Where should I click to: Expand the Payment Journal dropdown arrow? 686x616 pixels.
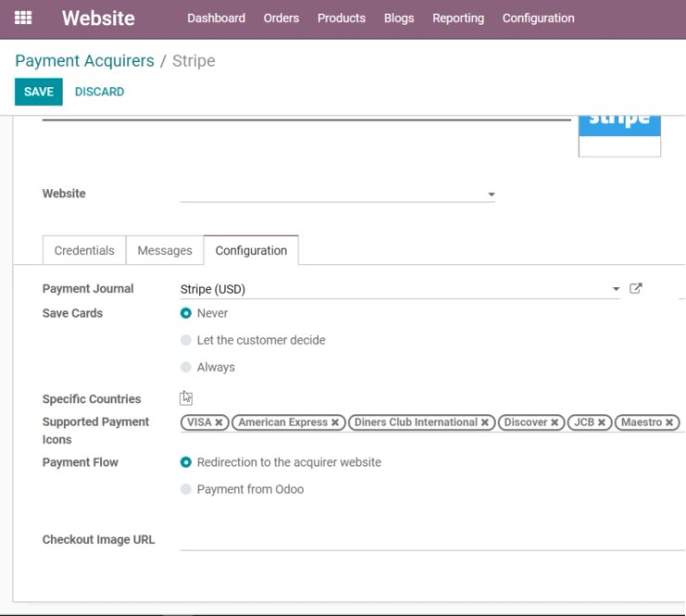(616, 289)
